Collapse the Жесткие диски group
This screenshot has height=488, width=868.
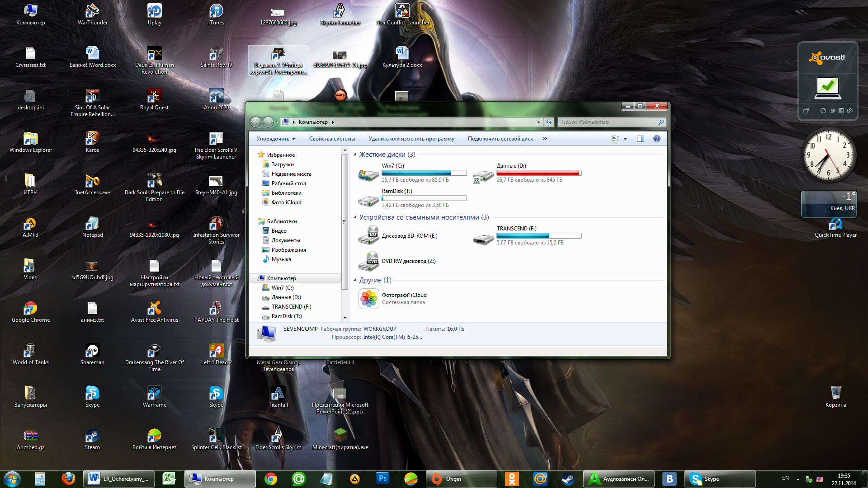pyautogui.click(x=355, y=155)
